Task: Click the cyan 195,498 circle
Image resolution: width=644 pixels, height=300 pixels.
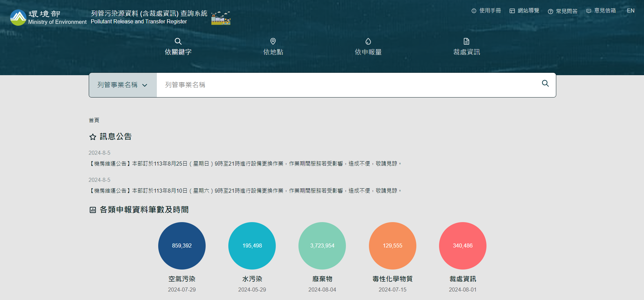Action: click(x=252, y=246)
